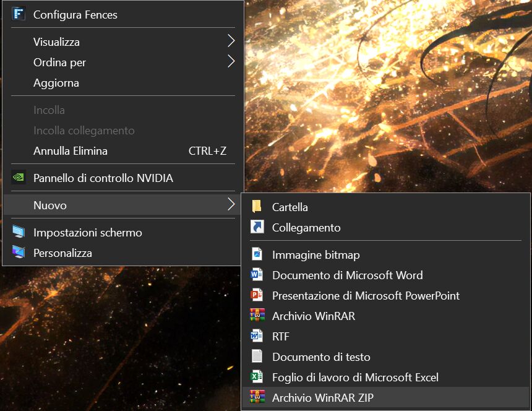Choose Archivio WinRAR (not ZIP)

point(386,316)
